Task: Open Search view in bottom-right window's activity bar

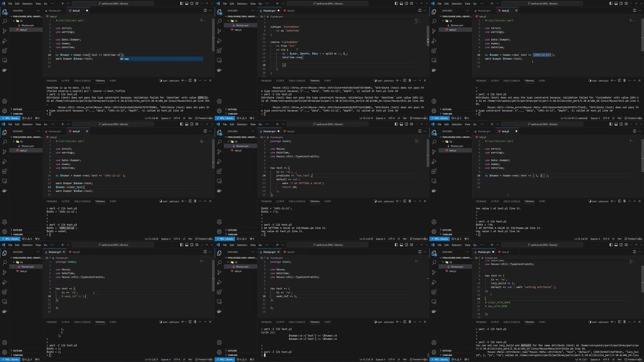Action: [434, 263]
